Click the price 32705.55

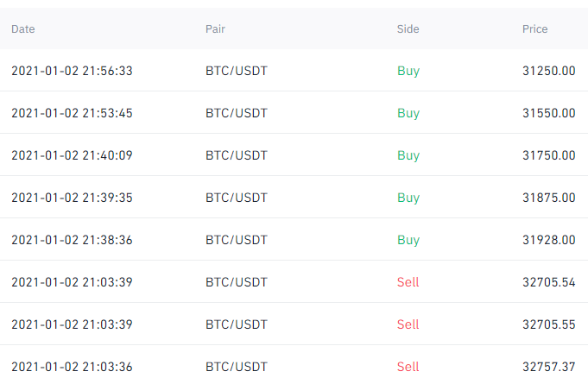pos(548,324)
